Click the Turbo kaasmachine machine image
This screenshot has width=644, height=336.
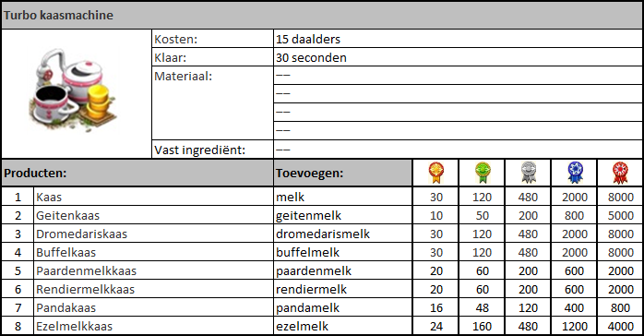pyautogui.click(x=74, y=90)
